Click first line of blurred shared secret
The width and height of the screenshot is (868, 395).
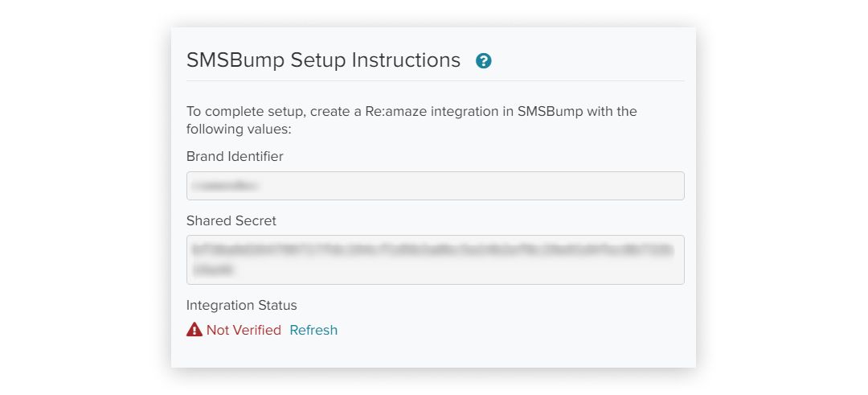coord(433,250)
